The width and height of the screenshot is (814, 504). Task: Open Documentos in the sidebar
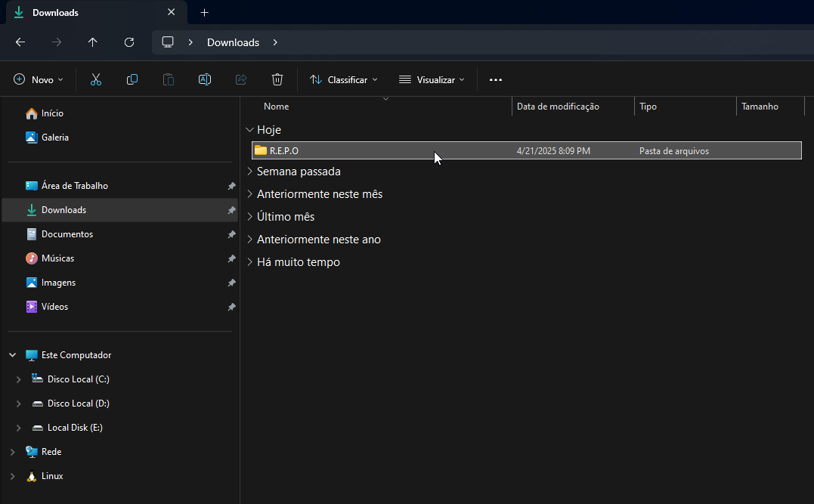tap(67, 234)
